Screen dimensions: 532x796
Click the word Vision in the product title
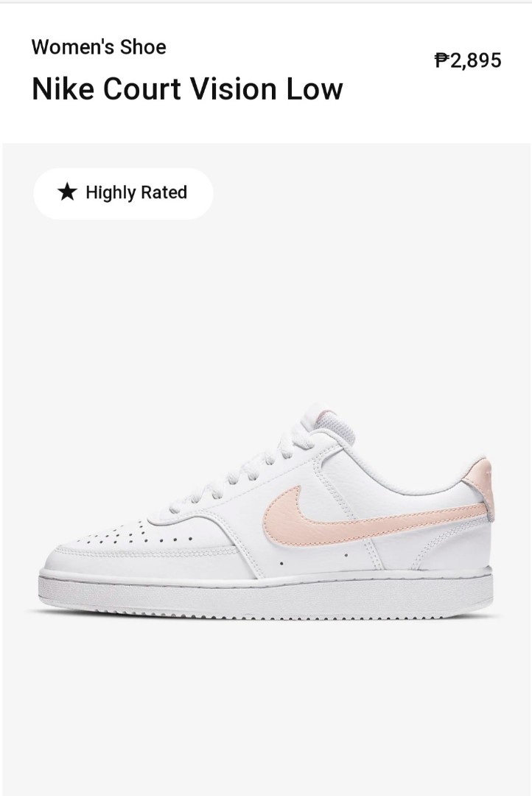click(x=234, y=89)
